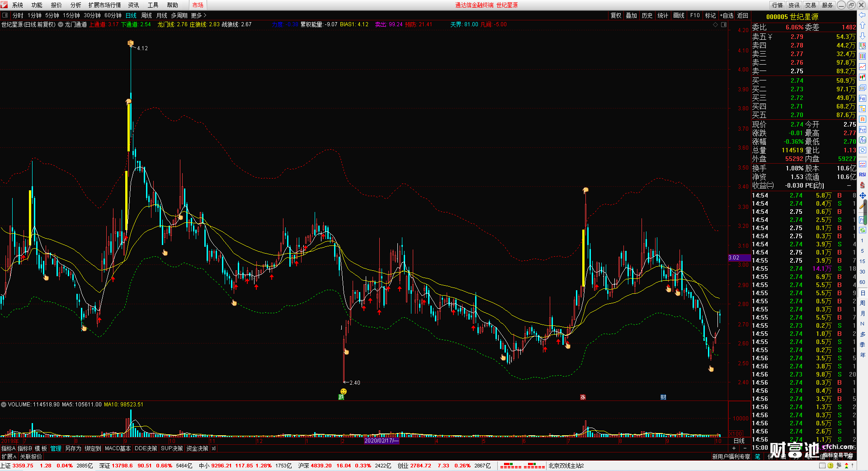
Task: Switch to the MACD基本 template tab
Action: [x=118, y=448]
